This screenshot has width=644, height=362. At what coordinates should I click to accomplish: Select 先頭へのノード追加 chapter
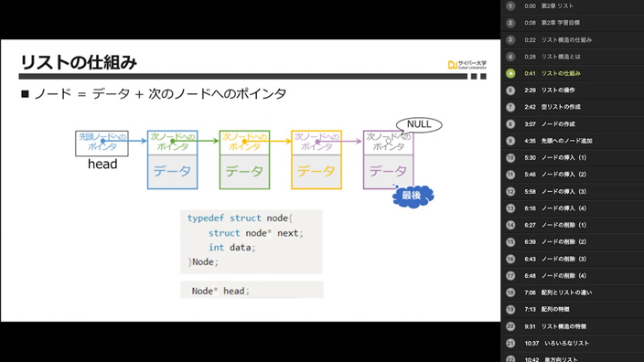click(572, 141)
